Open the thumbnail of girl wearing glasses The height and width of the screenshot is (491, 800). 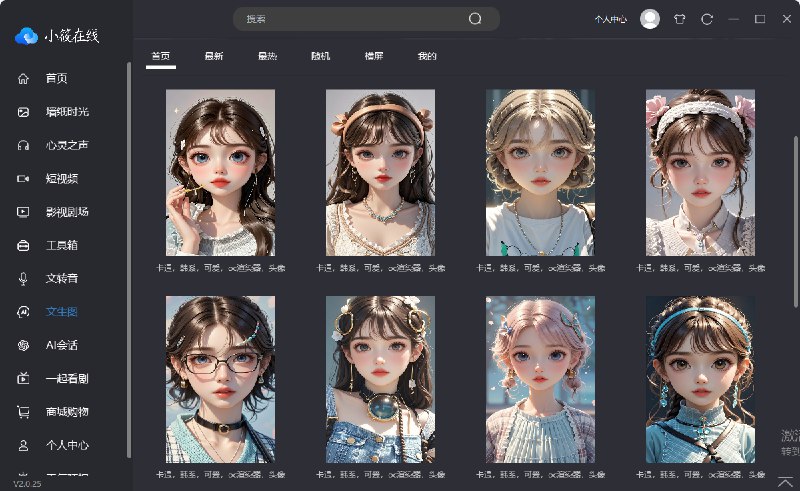pyautogui.click(x=220, y=379)
